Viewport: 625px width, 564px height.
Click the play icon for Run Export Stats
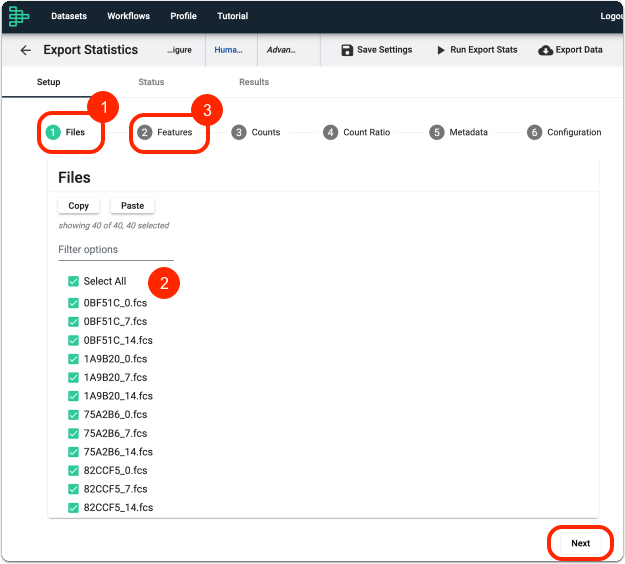[441, 50]
